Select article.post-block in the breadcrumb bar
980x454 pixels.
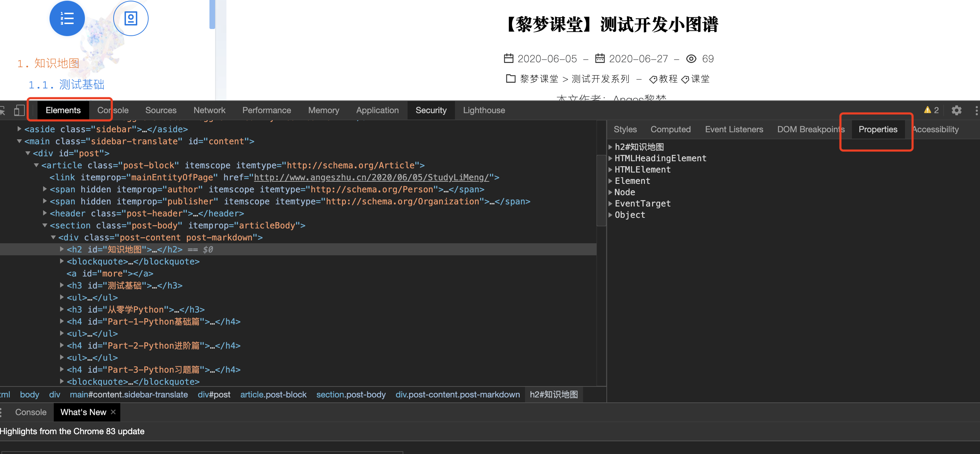click(273, 395)
